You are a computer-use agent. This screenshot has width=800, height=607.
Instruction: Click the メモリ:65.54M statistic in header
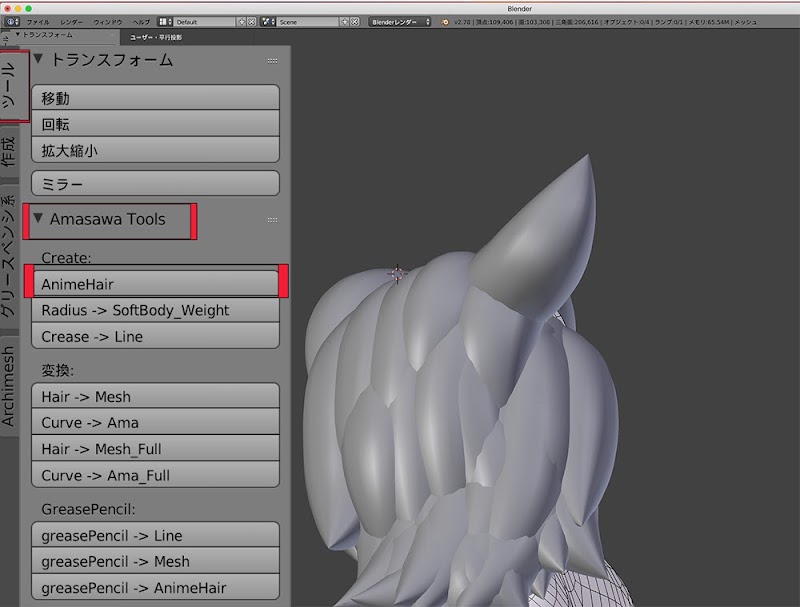[710, 22]
